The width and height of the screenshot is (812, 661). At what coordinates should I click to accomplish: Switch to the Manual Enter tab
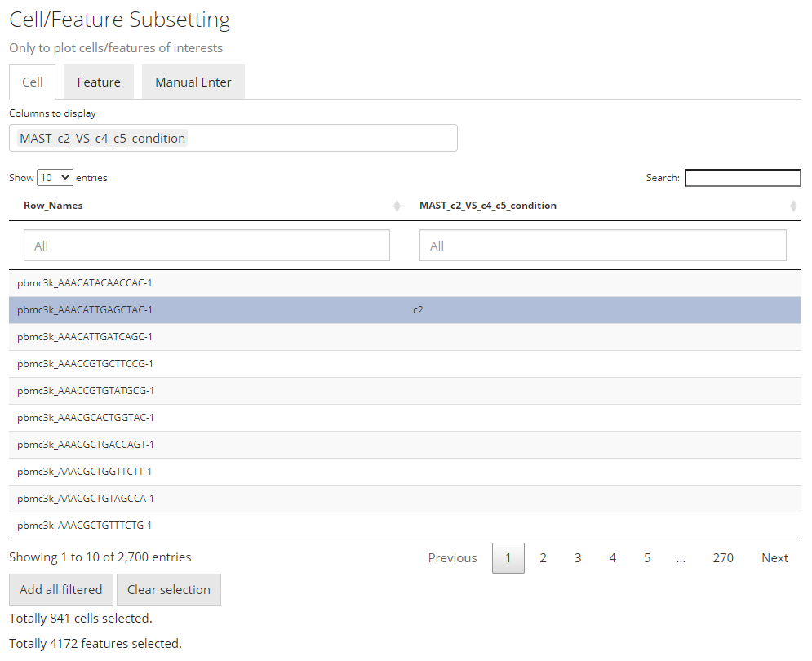193,82
